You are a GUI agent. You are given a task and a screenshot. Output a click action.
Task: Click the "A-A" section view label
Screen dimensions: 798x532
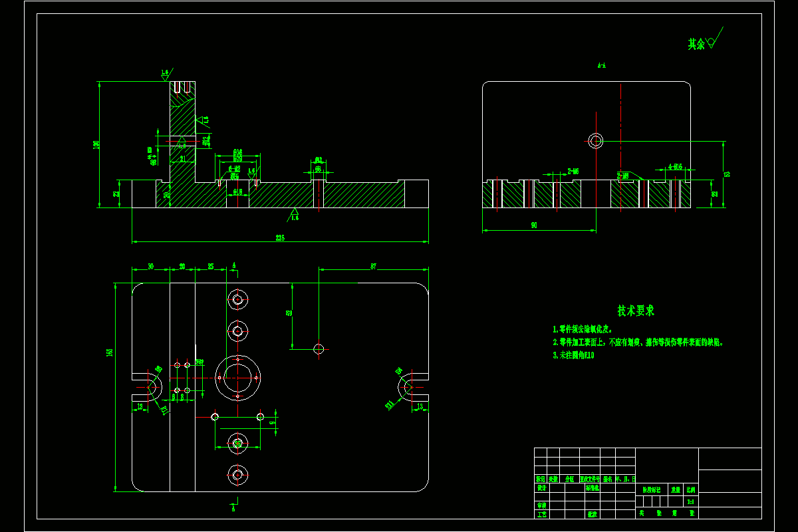tap(602, 66)
